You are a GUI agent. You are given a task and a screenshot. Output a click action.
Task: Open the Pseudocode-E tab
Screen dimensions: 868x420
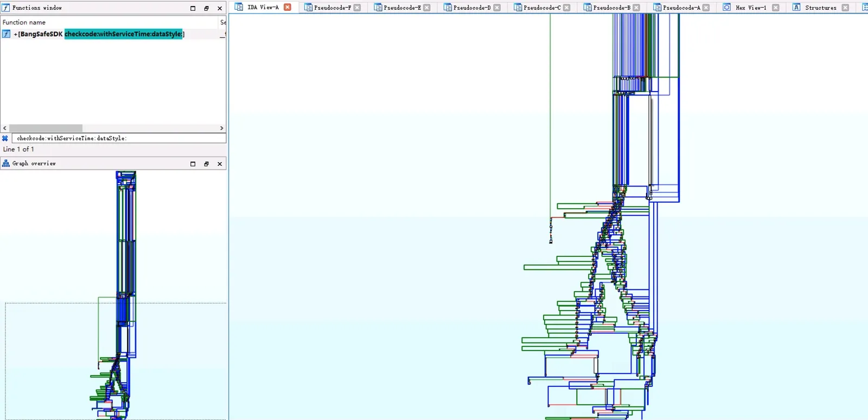[x=402, y=8]
